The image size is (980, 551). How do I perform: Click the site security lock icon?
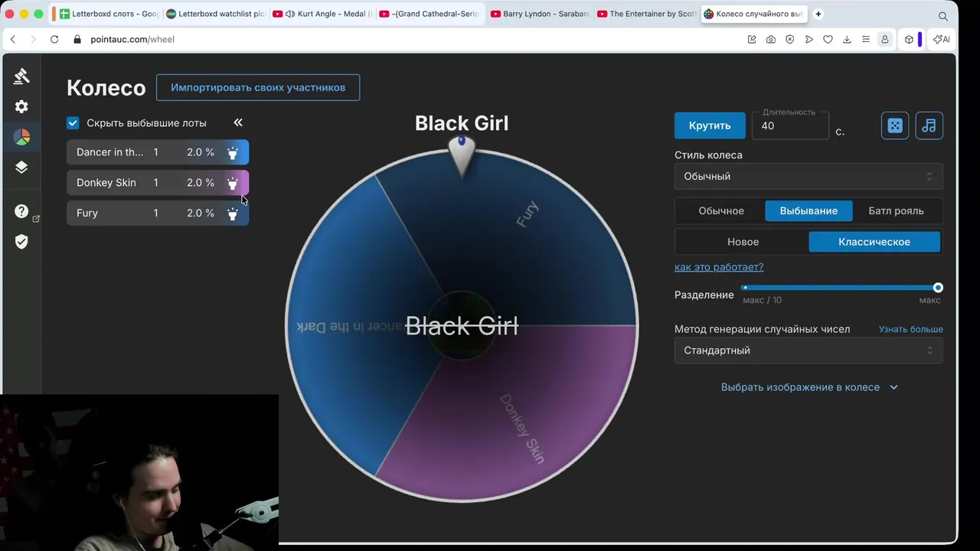(77, 39)
